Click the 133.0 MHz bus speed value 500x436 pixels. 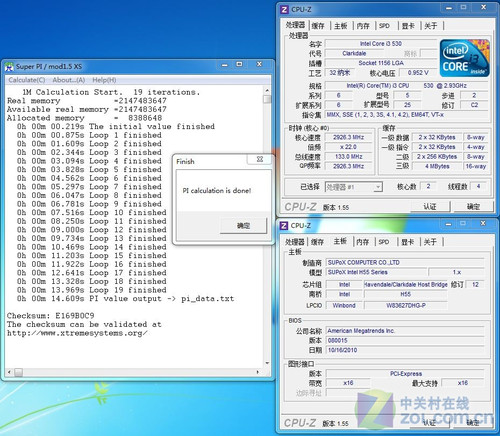[x=349, y=157]
